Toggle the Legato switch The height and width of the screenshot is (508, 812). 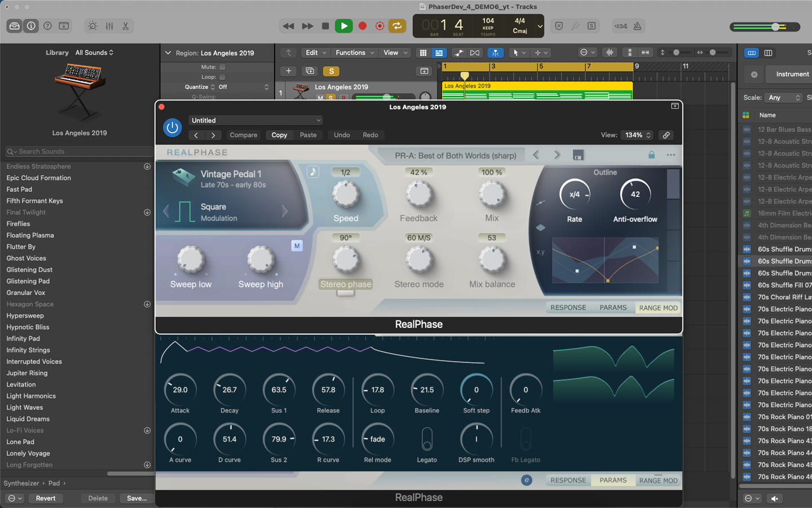(427, 439)
